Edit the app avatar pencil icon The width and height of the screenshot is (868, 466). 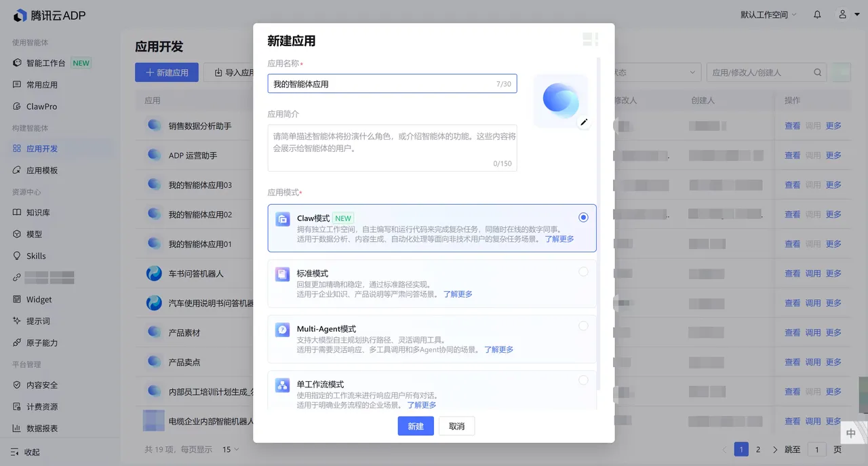coord(584,123)
